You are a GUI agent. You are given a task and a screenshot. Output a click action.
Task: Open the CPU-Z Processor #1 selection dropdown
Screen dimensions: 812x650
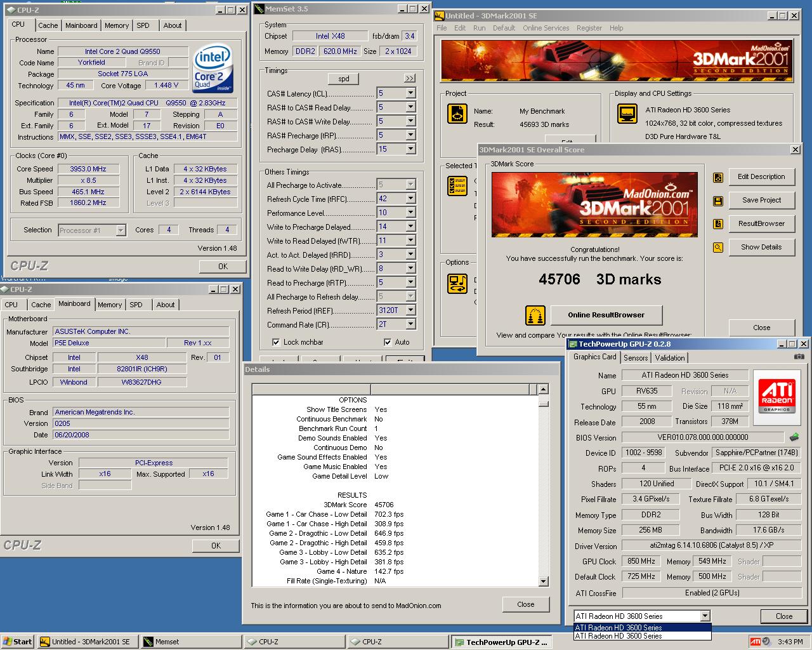(x=121, y=230)
